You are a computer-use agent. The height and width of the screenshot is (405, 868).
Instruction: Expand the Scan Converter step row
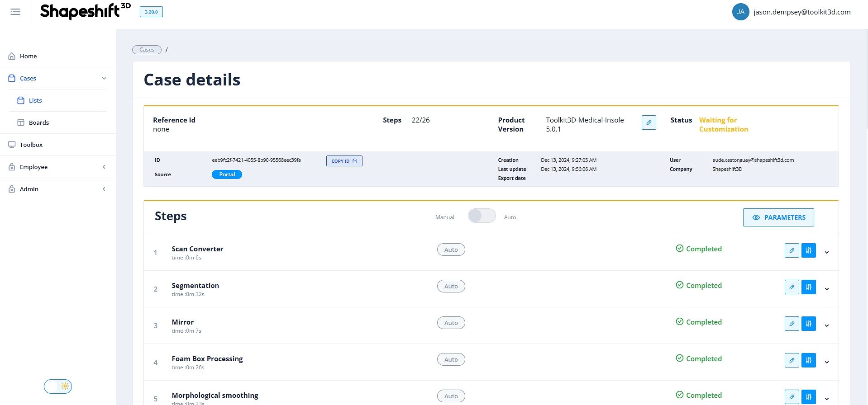click(x=826, y=252)
